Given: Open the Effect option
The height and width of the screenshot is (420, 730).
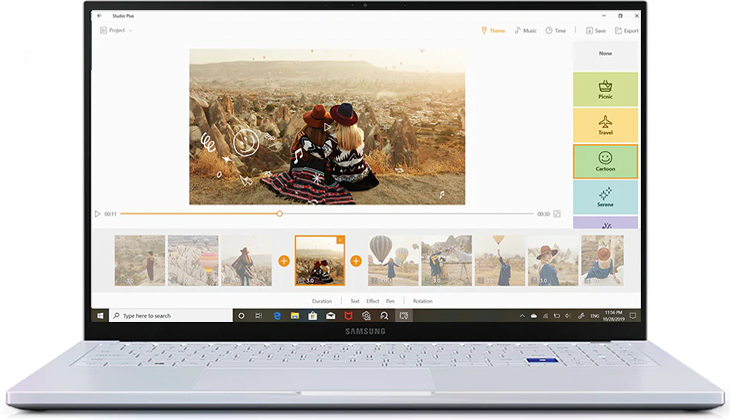Looking at the screenshot, I should (373, 301).
